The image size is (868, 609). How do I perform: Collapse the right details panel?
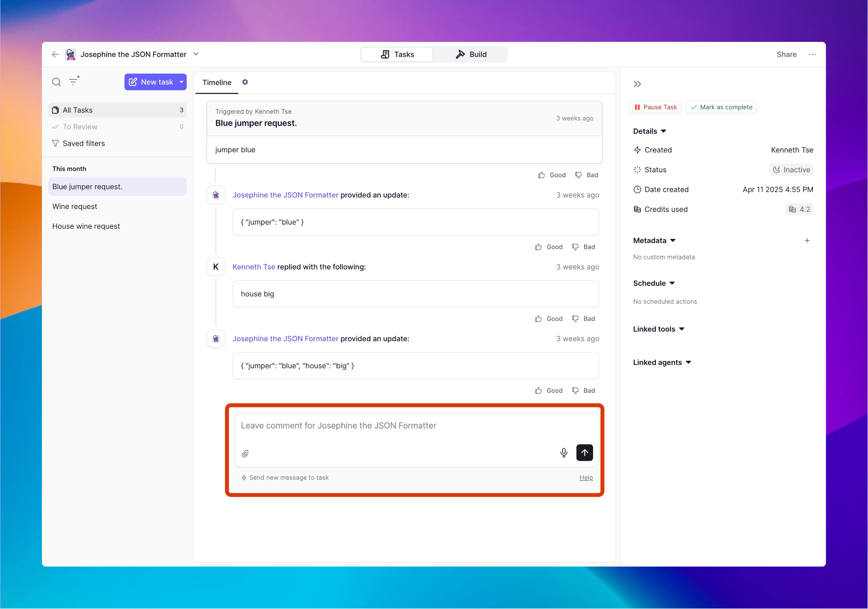tap(637, 84)
